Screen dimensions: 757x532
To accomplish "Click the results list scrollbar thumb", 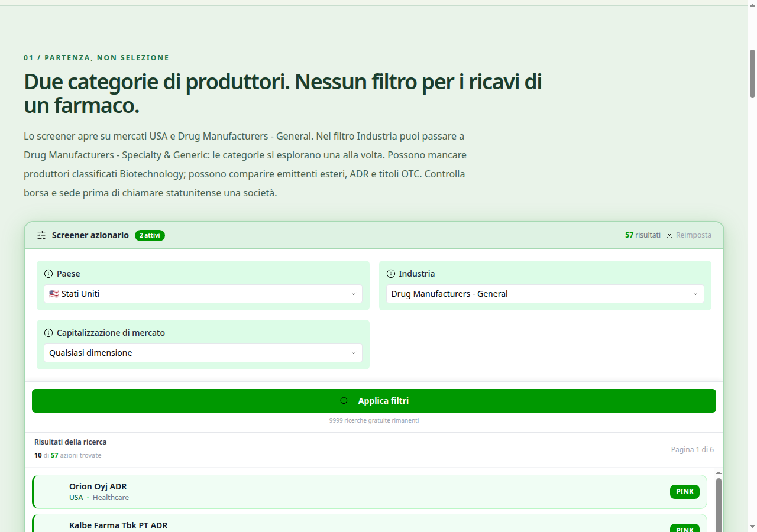I will click(719, 505).
